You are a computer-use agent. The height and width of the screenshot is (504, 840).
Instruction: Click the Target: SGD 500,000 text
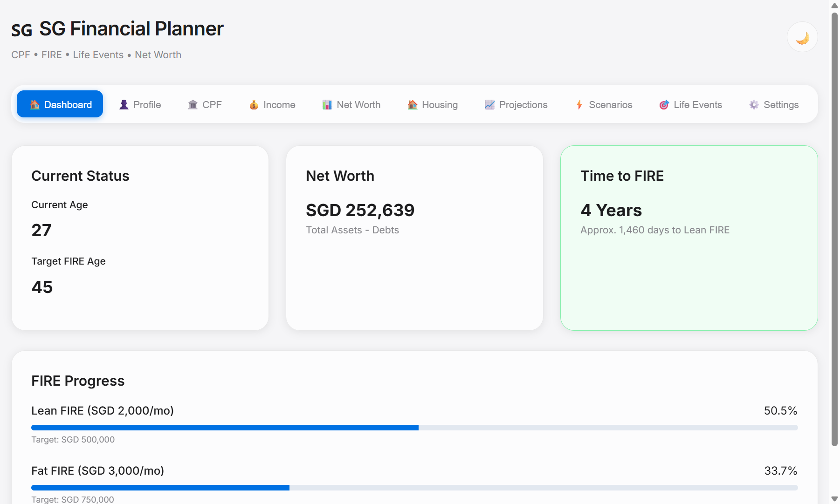73,440
